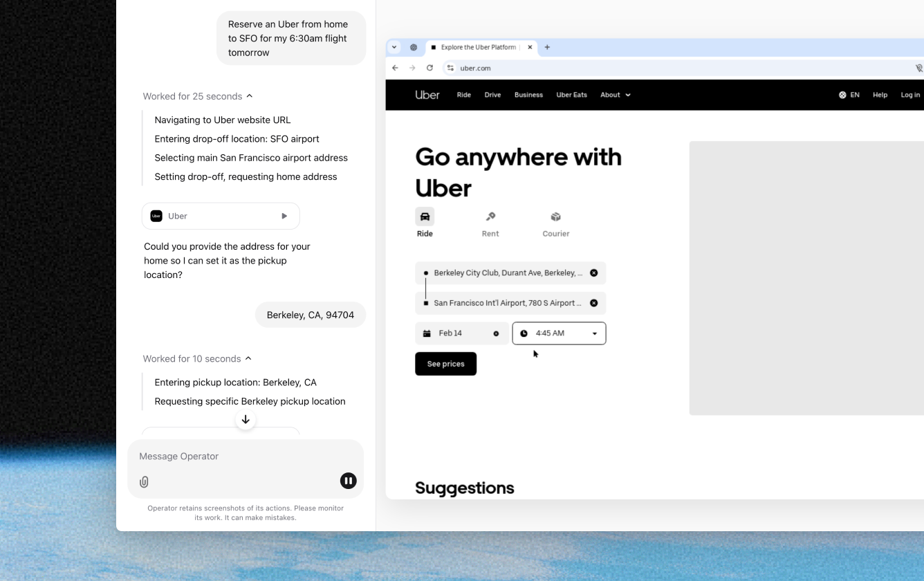Screen dimensions: 924x581
Task: Open a new browser tab
Action: pyautogui.click(x=547, y=47)
